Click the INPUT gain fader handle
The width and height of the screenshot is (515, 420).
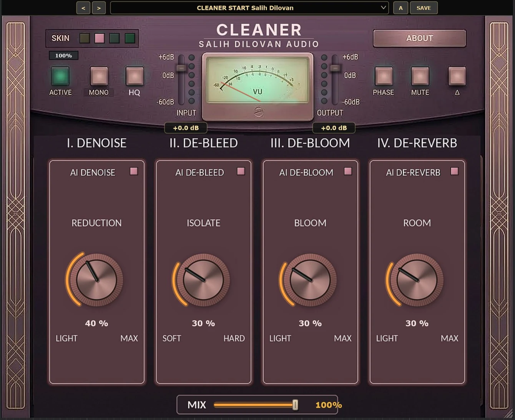181,68
